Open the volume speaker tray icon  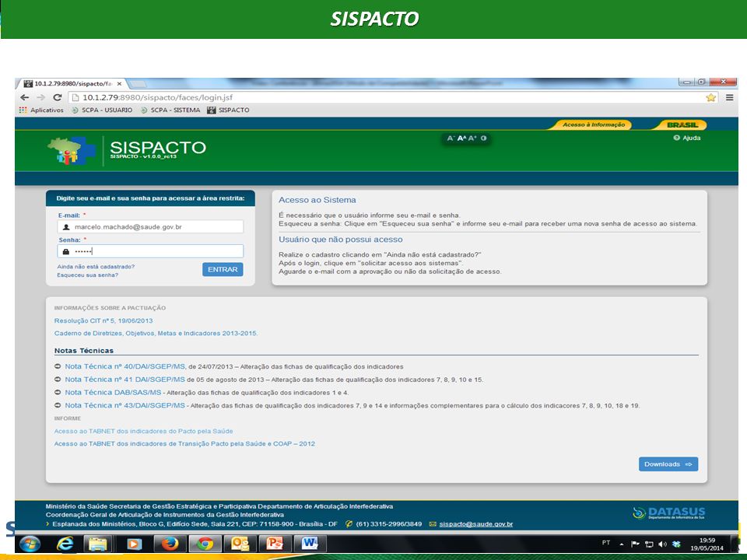[663, 544]
